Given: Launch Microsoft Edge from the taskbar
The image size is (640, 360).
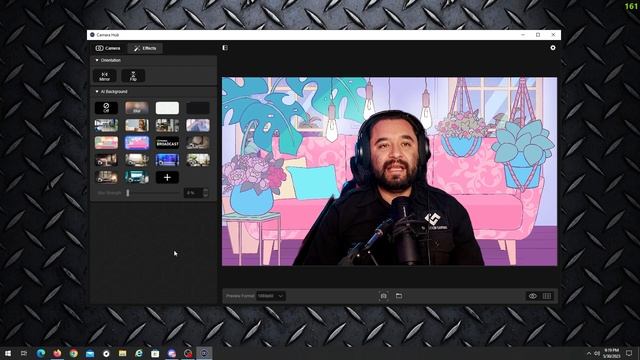Looking at the screenshot, I should click(x=41, y=353).
